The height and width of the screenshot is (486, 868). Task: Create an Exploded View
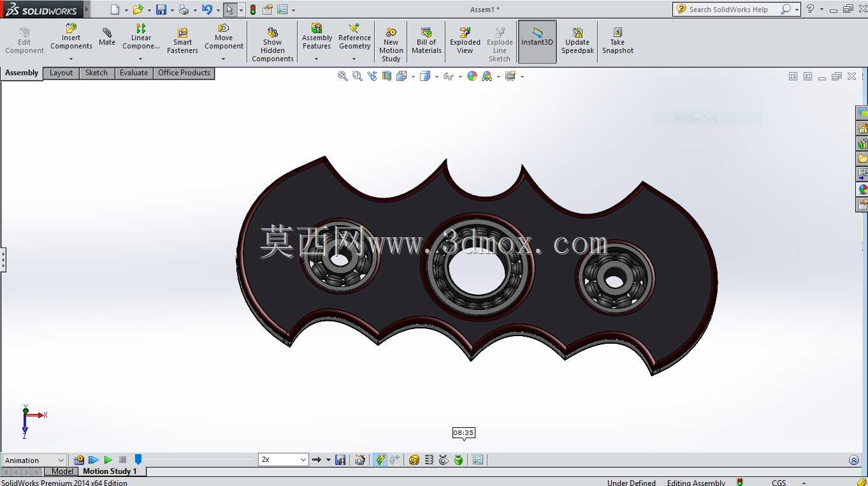tap(465, 41)
